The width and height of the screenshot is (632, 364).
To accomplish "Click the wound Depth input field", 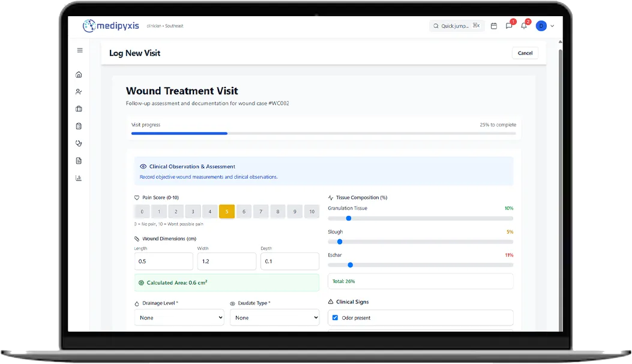I will (x=290, y=261).
